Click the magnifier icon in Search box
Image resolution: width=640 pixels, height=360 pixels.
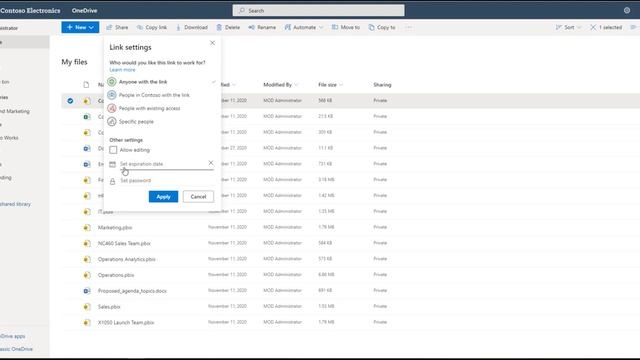[x=242, y=10]
